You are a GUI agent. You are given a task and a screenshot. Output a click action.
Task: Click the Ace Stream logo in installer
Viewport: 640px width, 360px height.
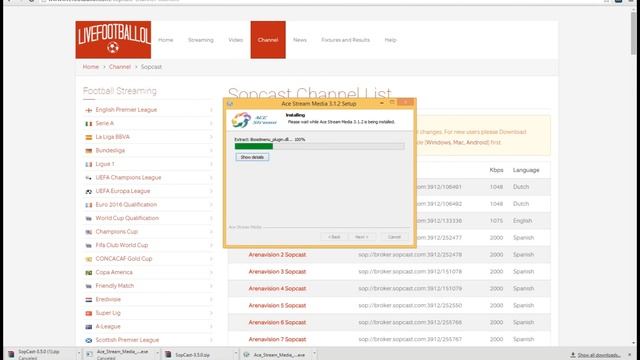(254, 120)
